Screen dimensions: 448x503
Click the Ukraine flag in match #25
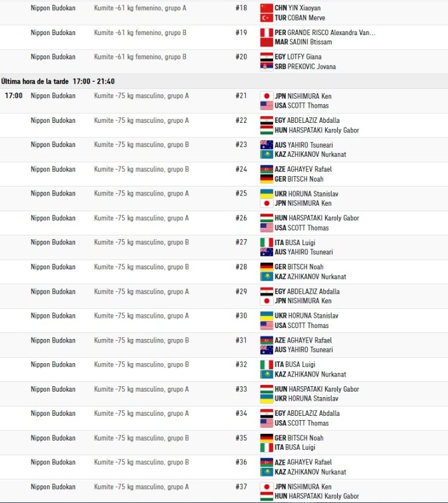point(266,194)
